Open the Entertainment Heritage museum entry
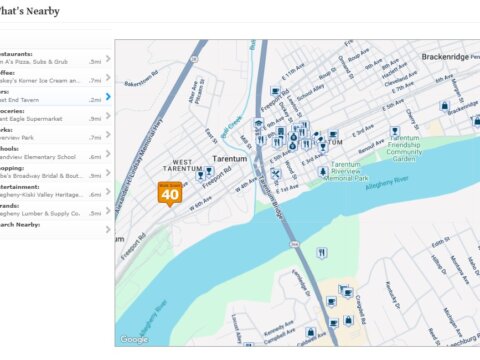The image size is (480, 360). click(55, 191)
